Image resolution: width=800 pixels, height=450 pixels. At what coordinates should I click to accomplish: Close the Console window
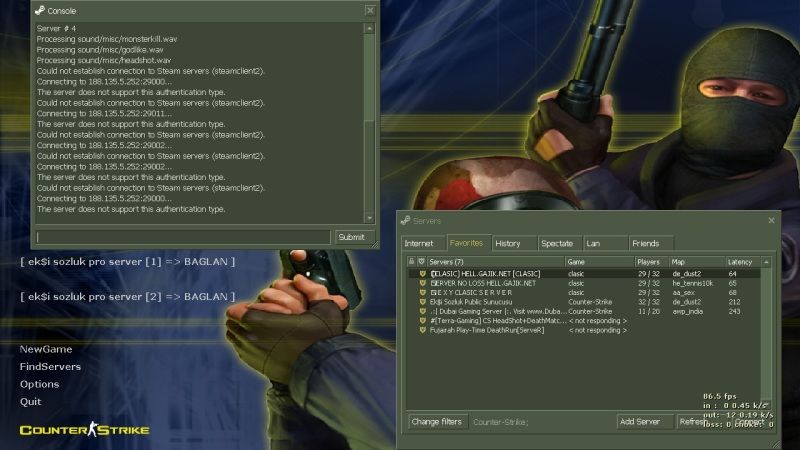[x=370, y=10]
